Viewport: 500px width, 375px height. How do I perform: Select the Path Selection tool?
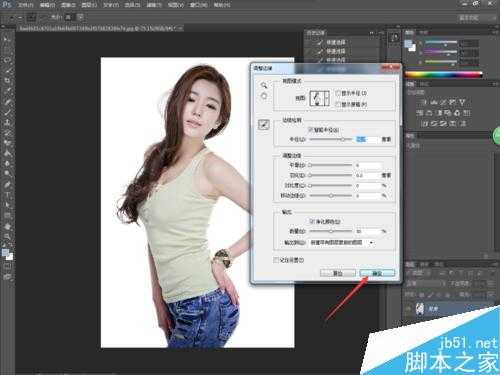tap(7, 205)
